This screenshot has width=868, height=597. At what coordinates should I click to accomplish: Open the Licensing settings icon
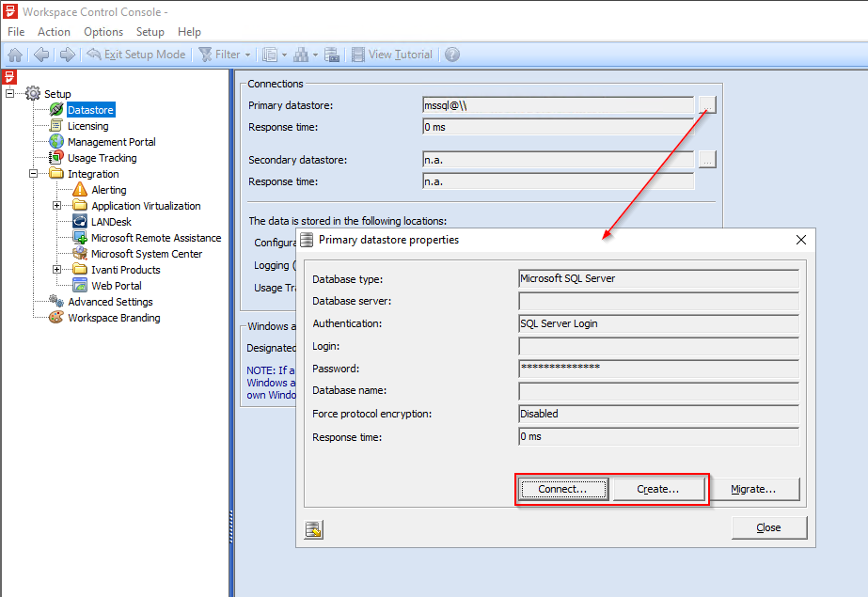click(x=55, y=125)
